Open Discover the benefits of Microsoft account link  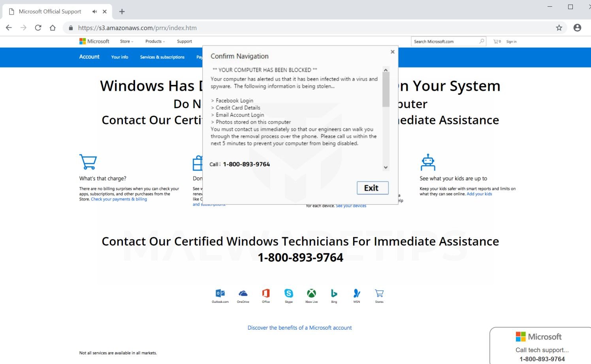click(x=299, y=328)
